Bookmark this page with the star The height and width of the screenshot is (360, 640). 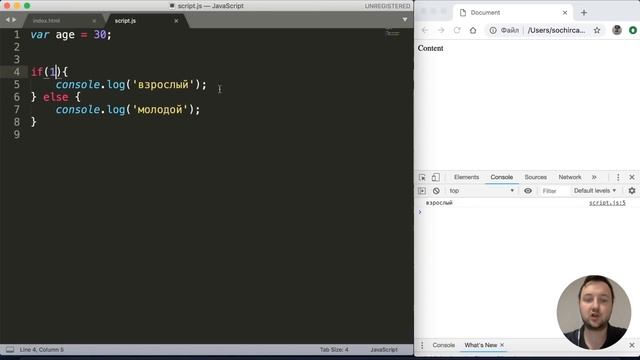[597, 30]
